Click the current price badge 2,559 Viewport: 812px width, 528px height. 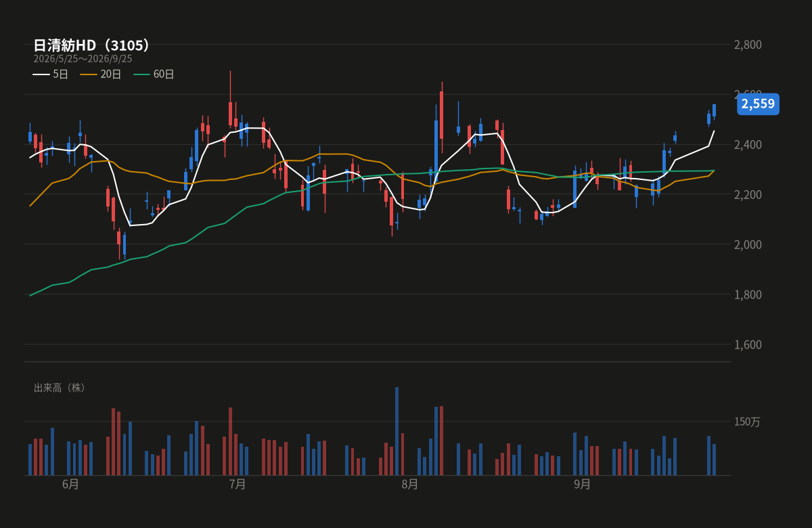758,104
